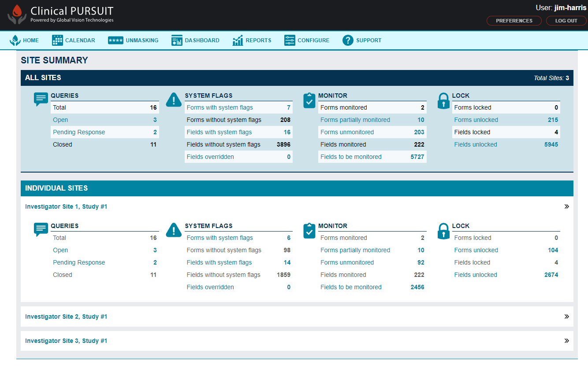588x368 pixels.
Task: Open the Pending Response queries link
Action: pyautogui.click(x=79, y=132)
